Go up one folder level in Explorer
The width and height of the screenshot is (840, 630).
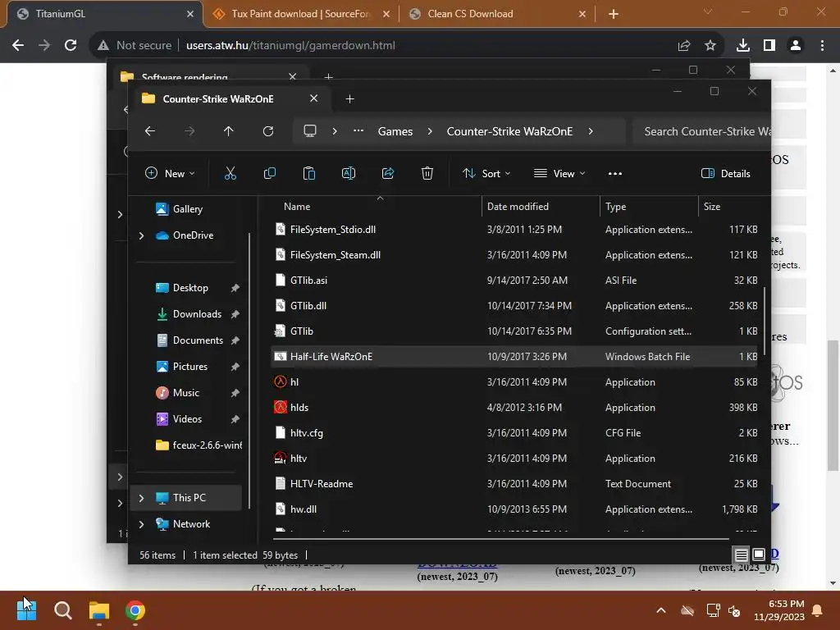[229, 131]
